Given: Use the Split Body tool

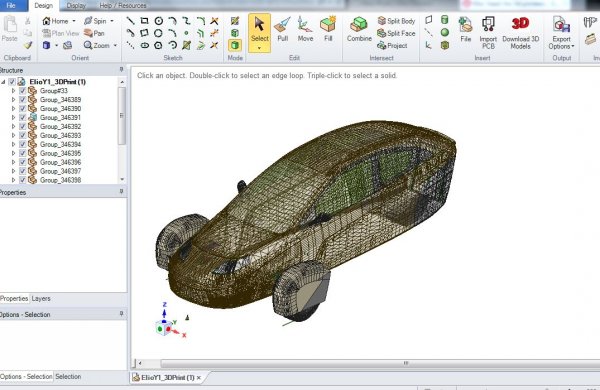Looking at the screenshot, I should point(396,21).
